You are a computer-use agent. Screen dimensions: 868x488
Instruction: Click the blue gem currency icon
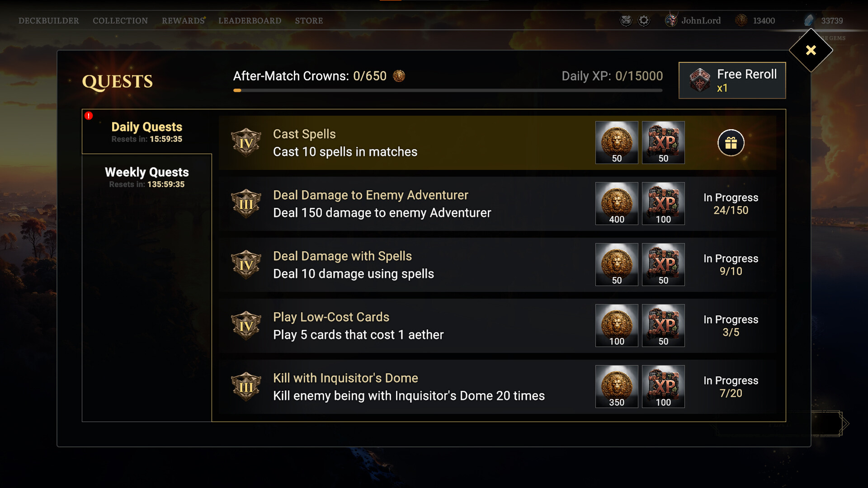809,20
